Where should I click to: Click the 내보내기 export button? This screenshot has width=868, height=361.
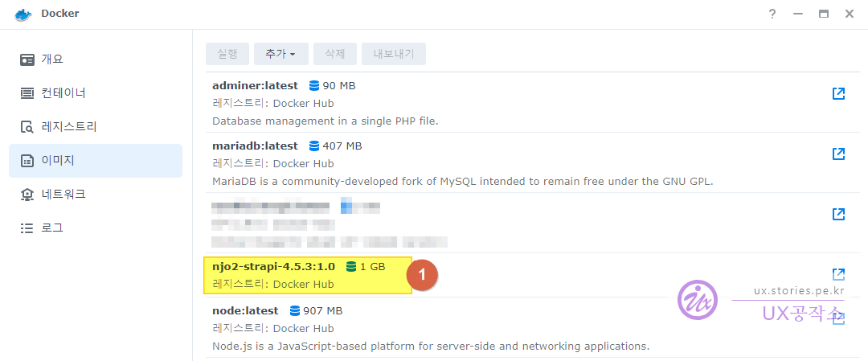(x=394, y=54)
